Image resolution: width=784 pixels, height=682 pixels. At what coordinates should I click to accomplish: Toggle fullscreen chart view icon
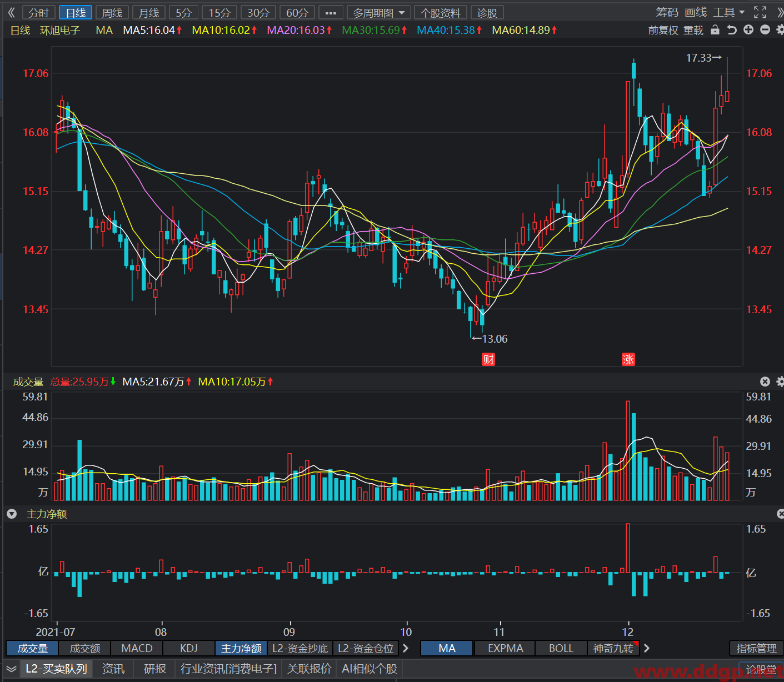(x=760, y=12)
